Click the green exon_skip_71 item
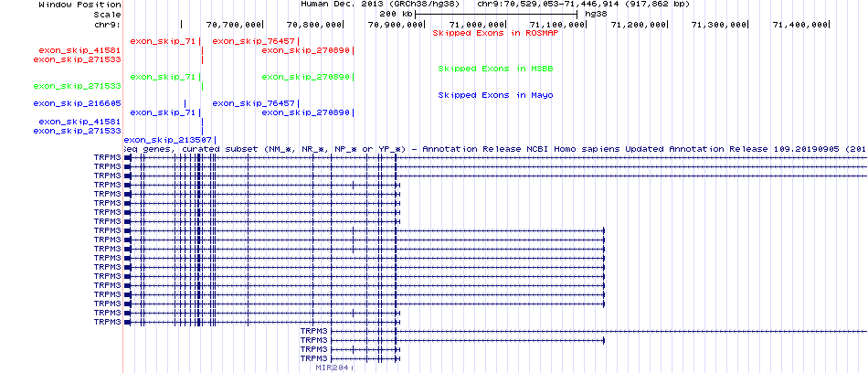 click(163, 77)
